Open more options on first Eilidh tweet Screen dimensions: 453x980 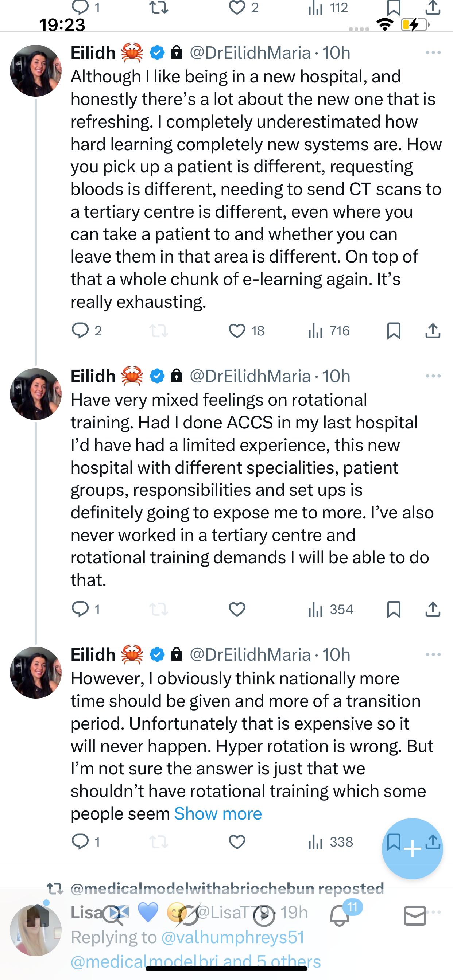click(x=433, y=52)
